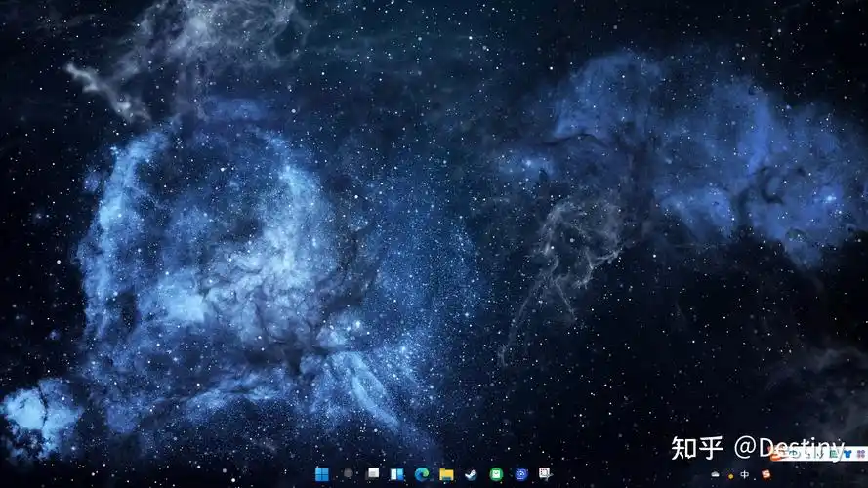Open the Widgets panel icon
The image size is (868, 488).
[397, 474]
